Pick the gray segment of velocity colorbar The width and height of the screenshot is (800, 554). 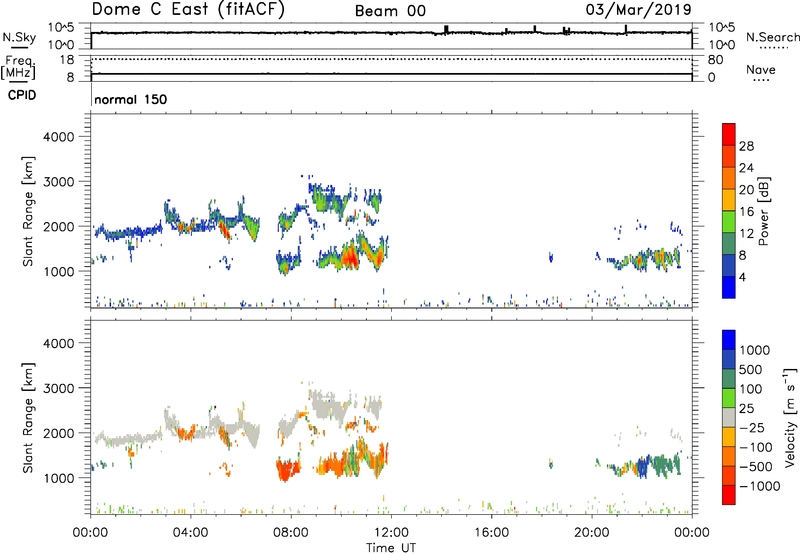(x=729, y=417)
